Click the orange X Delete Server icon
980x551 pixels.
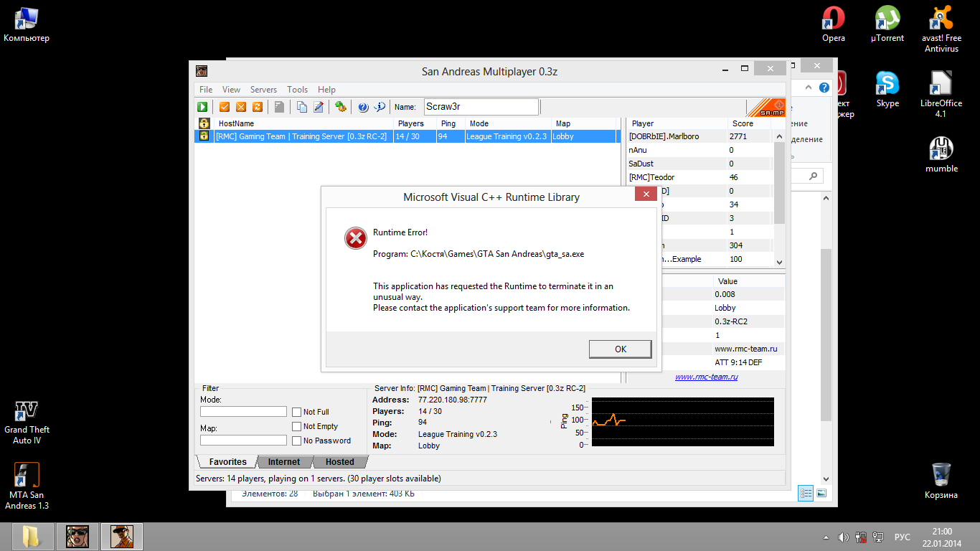pos(241,107)
